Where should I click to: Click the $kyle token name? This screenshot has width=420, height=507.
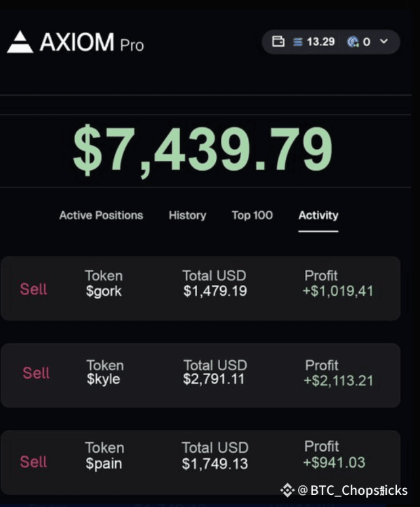coord(103,379)
